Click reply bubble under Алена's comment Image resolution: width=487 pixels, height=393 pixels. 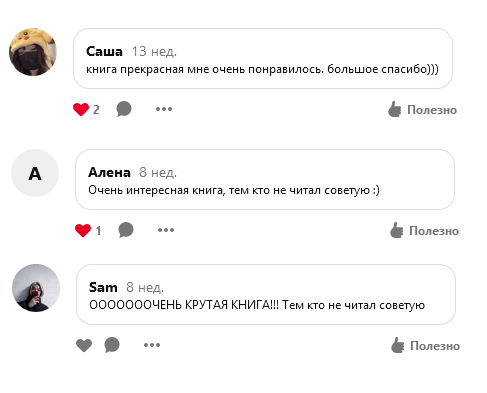click(126, 230)
